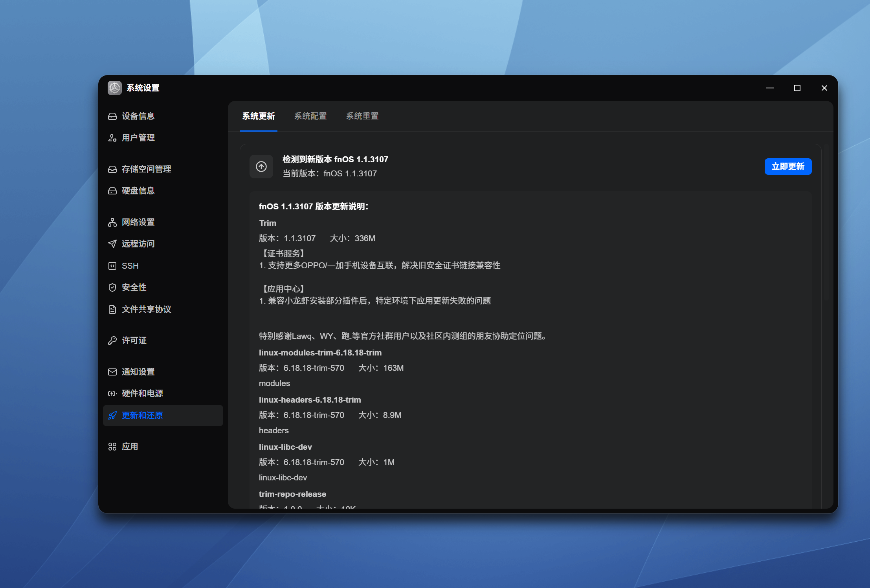Image resolution: width=870 pixels, height=588 pixels.
Task: Select 远程访问 paper plane icon
Action: click(112, 244)
